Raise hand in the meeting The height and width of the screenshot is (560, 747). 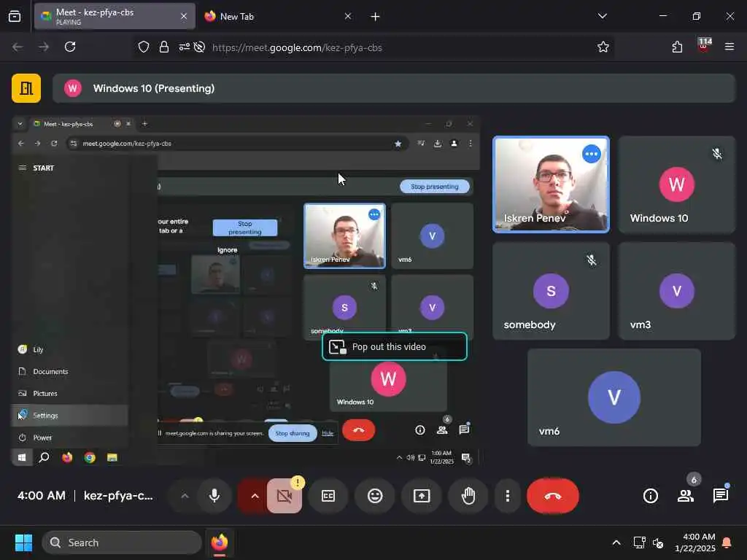click(x=468, y=496)
